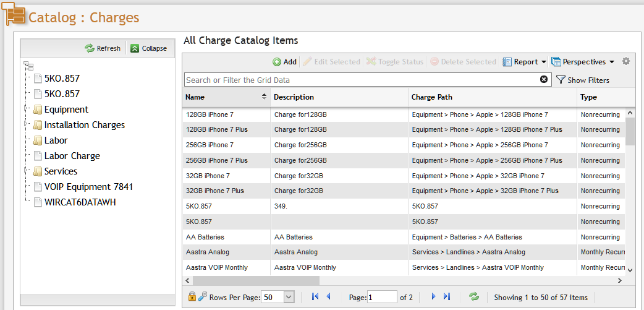Jump to the first page arrow
The height and width of the screenshot is (310, 644).
[x=315, y=297]
